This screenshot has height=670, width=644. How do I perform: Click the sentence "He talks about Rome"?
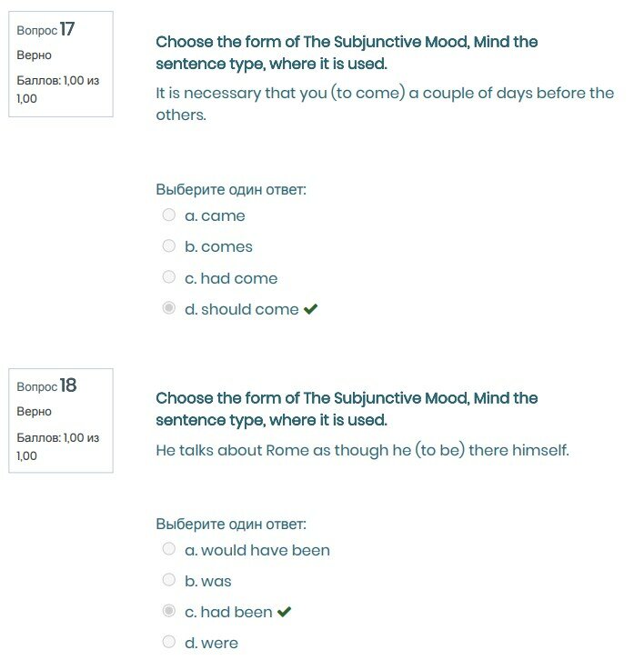point(362,450)
